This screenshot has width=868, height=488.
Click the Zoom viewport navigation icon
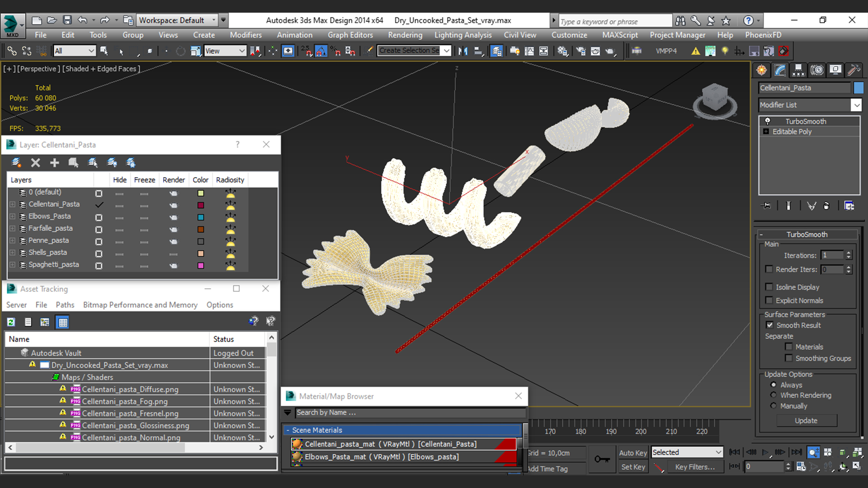813,452
